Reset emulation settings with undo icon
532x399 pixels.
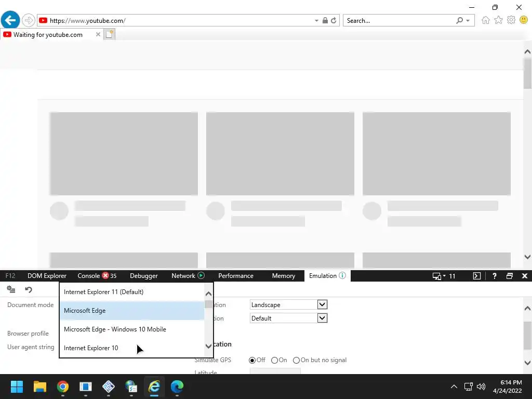29,289
